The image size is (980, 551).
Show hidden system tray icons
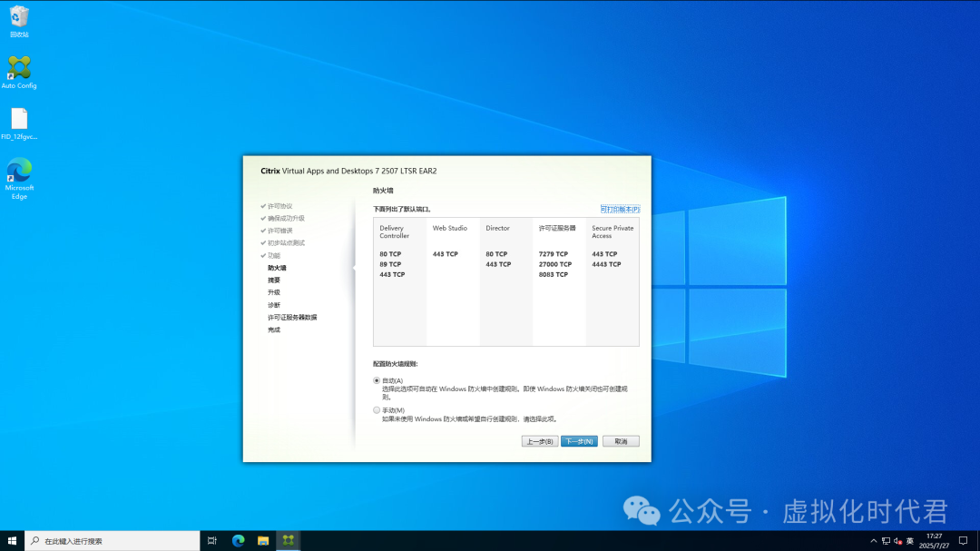(874, 541)
